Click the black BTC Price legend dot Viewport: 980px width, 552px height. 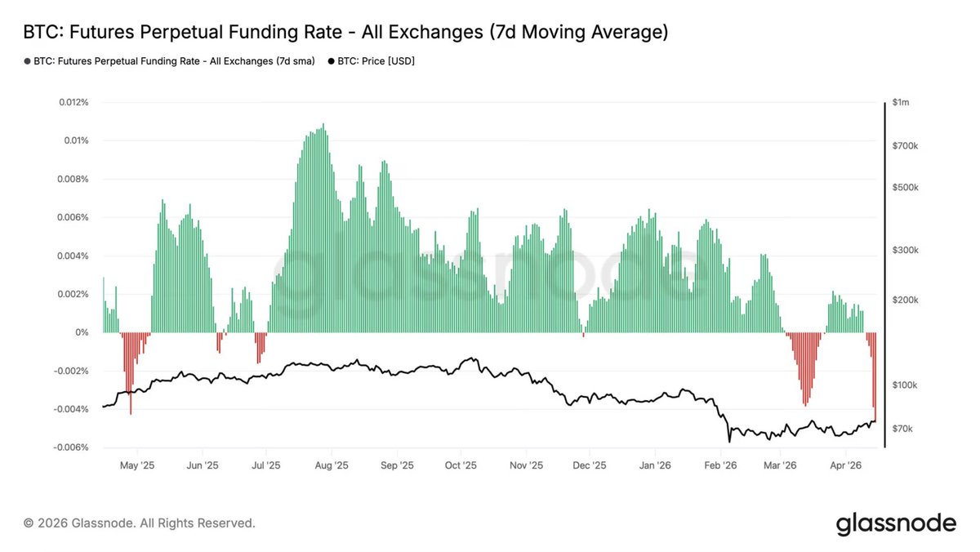point(331,61)
